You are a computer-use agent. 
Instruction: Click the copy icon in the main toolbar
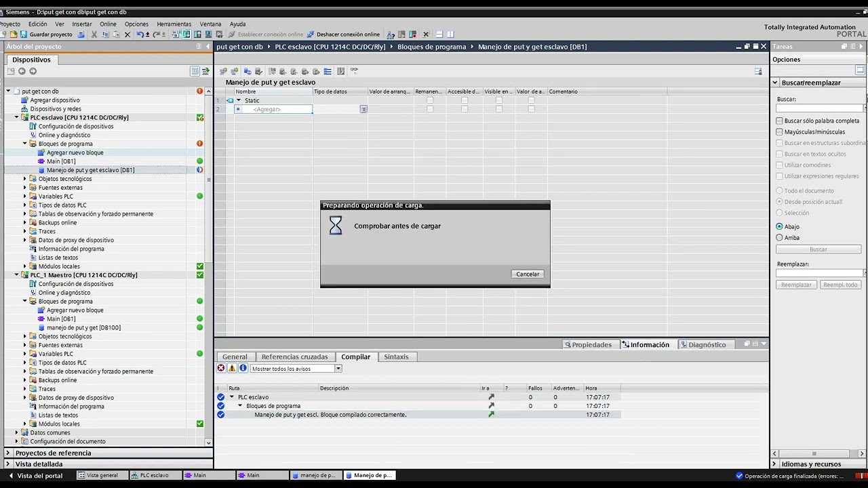pos(105,34)
